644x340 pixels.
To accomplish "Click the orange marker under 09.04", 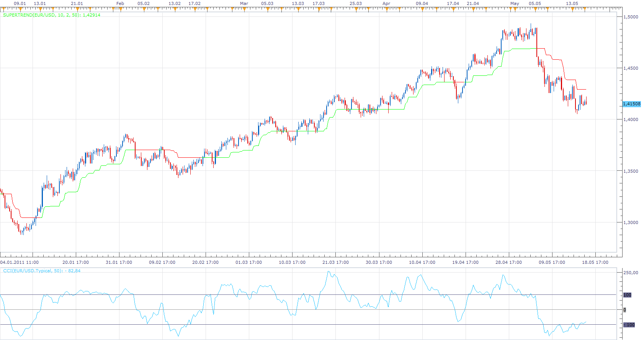I will pos(422,9).
